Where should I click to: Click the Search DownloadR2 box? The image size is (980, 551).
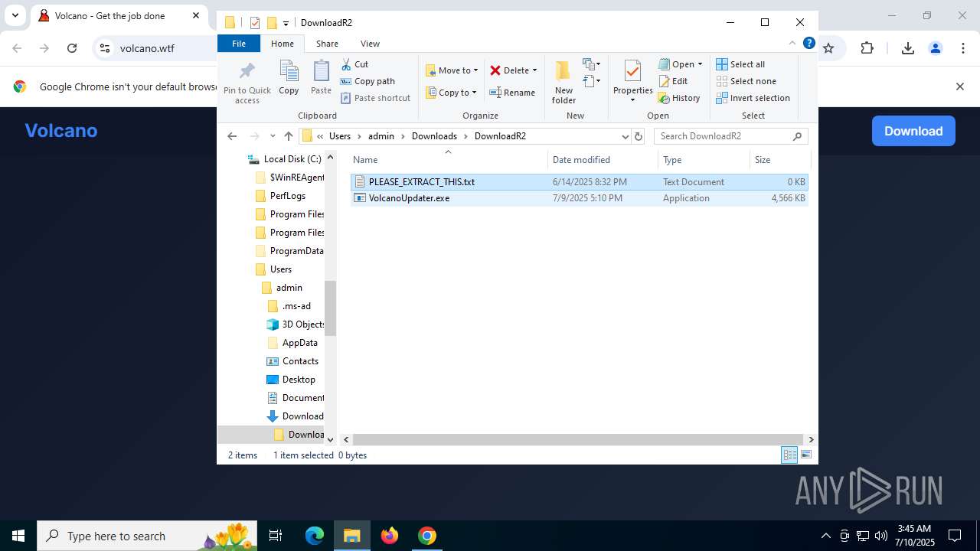[730, 136]
